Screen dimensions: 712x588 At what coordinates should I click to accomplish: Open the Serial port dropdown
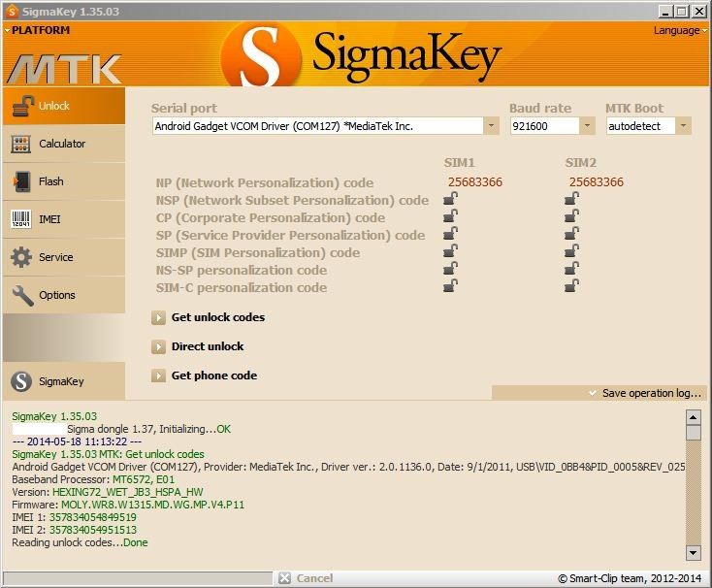coord(491,126)
